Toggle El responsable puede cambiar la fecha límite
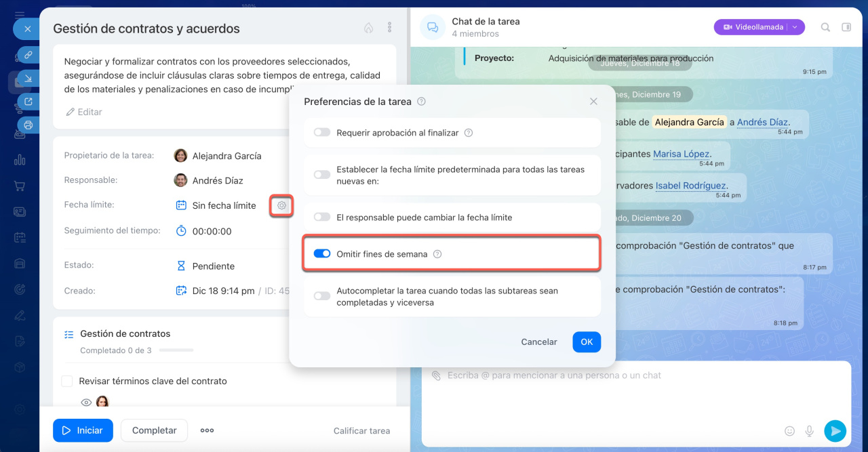Viewport: 868px width, 452px height. (321, 218)
